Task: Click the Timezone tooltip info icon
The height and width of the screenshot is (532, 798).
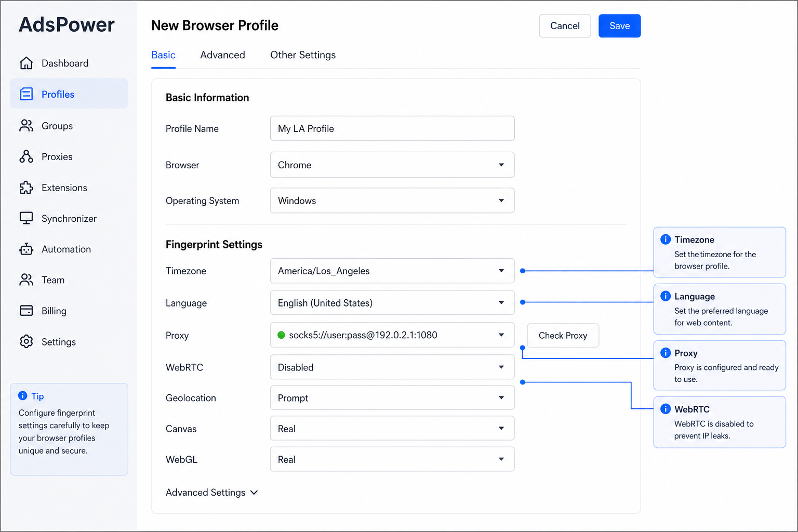Action: point(666,240)
